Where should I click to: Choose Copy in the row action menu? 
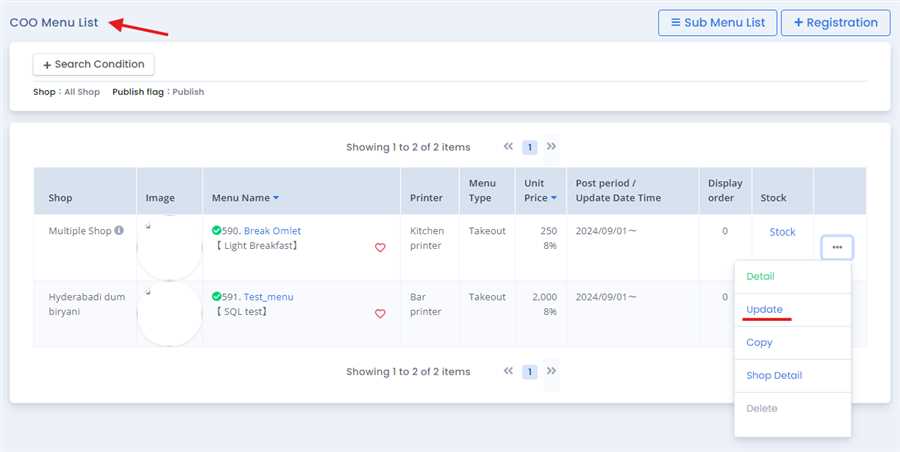(759, 343)
